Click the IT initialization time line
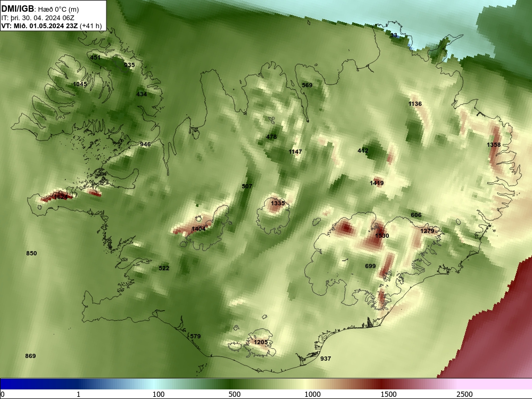Image resolution: width=532 pixels, height=399 pixels. tap(38, 18)
